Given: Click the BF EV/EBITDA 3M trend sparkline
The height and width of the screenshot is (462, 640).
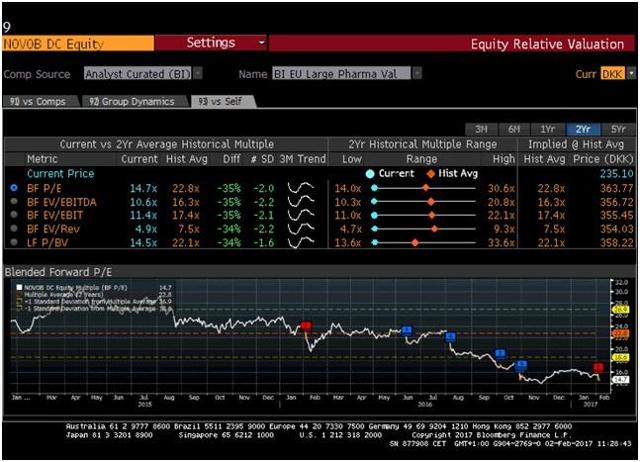Looking at the screenshot, I should point(301,202).
